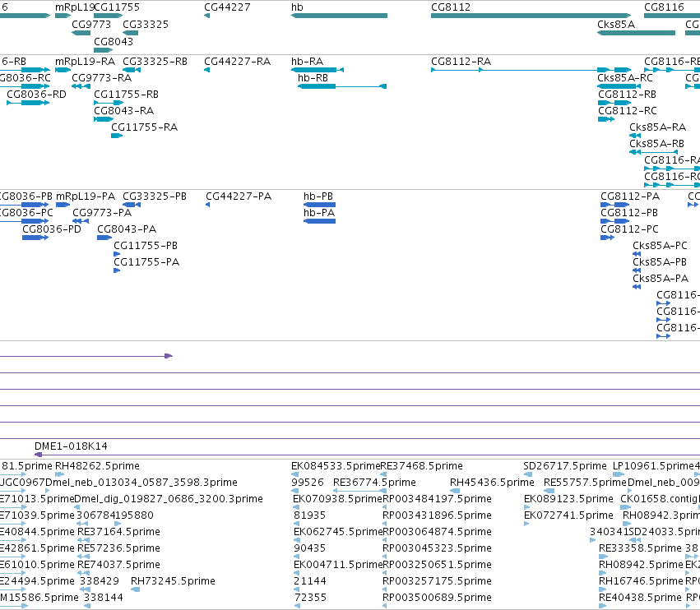Select the CG8112-RB transcript label
Screen dimensions: 700x610
628,95
